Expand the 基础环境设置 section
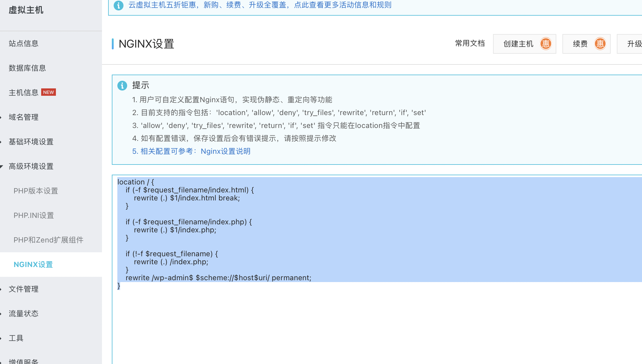This screenshot has width=642, height=364. pyautogui.click(x=31, y=142)
